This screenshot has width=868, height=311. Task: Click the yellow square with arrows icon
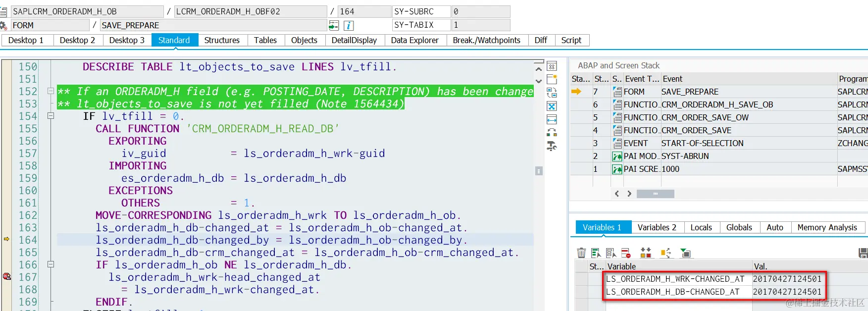(665, 253)
